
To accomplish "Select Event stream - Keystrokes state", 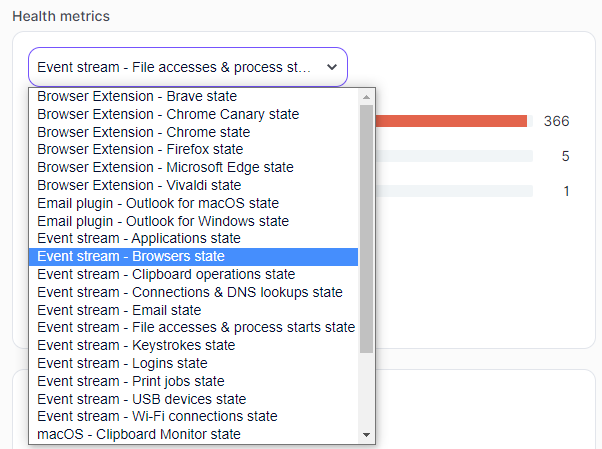I will pyautogui.click(x=136, y=345).
